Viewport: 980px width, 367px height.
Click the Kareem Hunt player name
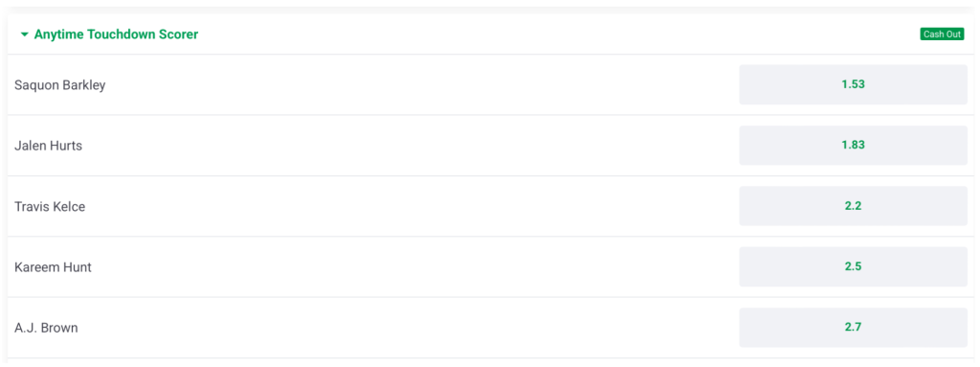54,267
